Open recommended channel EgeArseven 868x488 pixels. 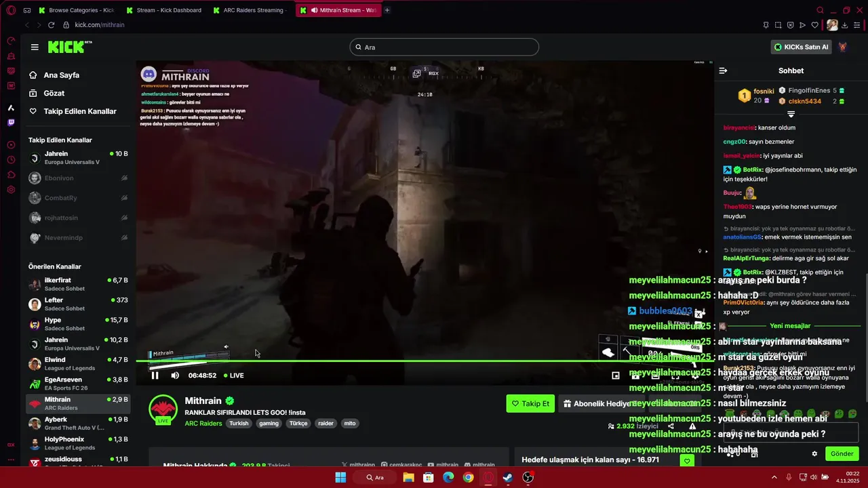[x=78, y=384]
